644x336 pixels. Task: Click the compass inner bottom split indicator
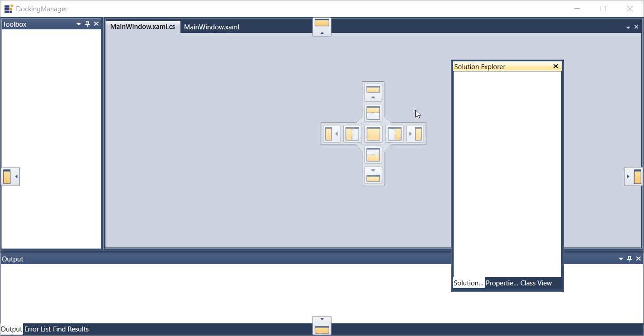click(374, 154)
